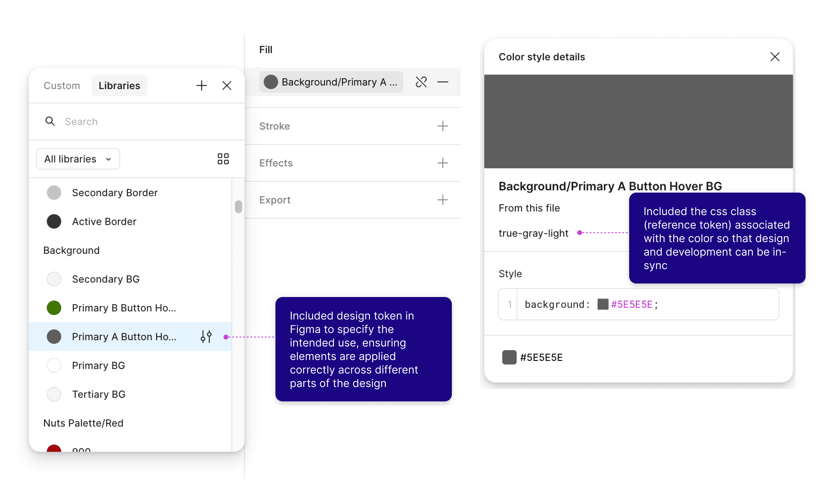Viewport: 829px width, 504px height.
Task: Open the edit style sliders icon
Action: coord(206,336)
